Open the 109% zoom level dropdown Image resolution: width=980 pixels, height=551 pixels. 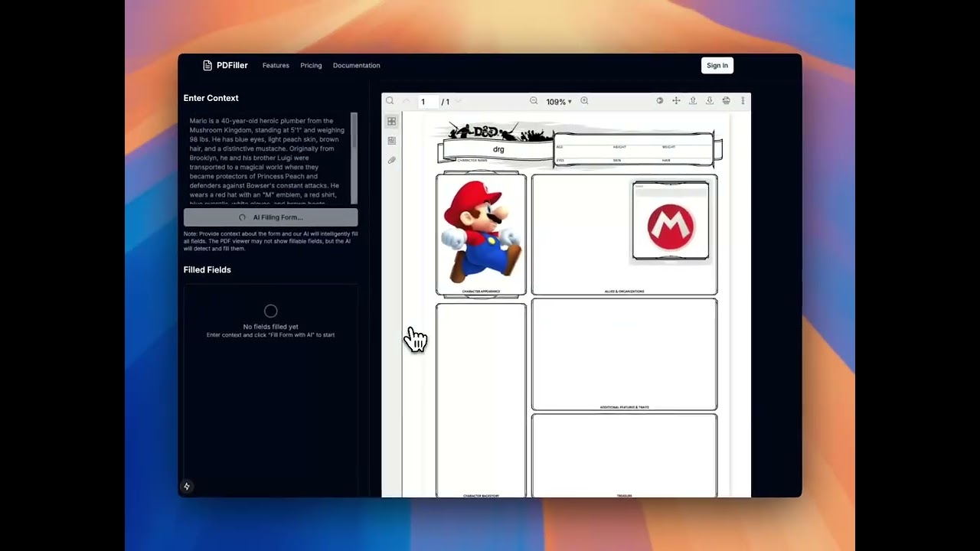(x=558, y=102)
